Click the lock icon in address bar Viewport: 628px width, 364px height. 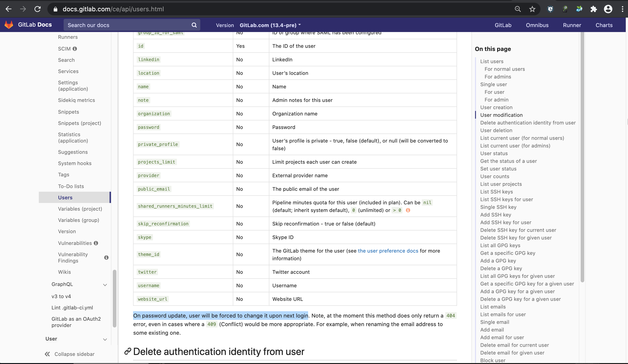[55, 9]
